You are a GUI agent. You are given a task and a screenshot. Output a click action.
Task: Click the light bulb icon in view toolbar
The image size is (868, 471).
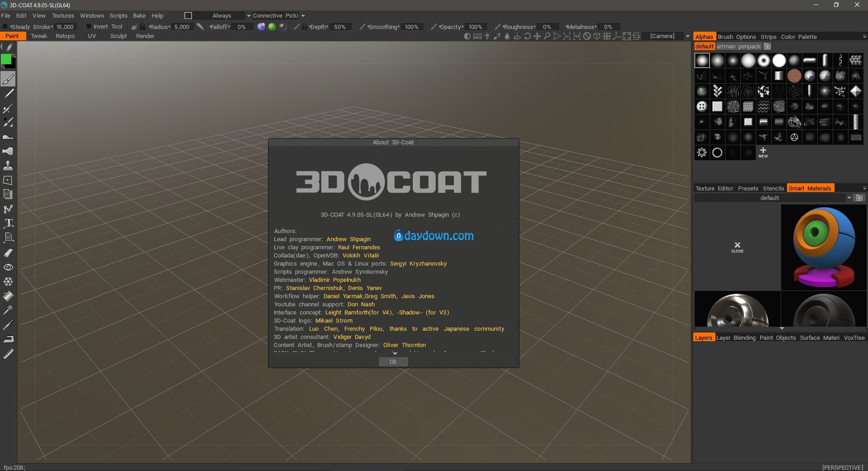point(487,36)
